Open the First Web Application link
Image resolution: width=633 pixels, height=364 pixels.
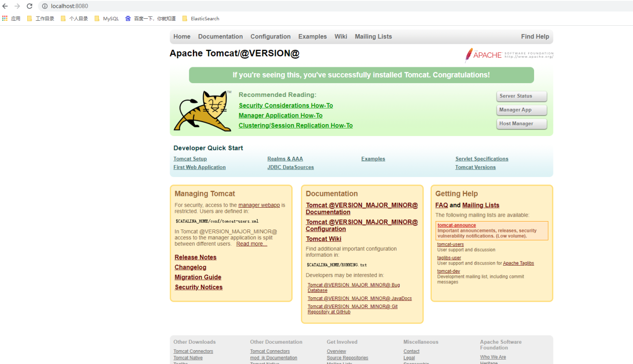(x=200, y=167)
